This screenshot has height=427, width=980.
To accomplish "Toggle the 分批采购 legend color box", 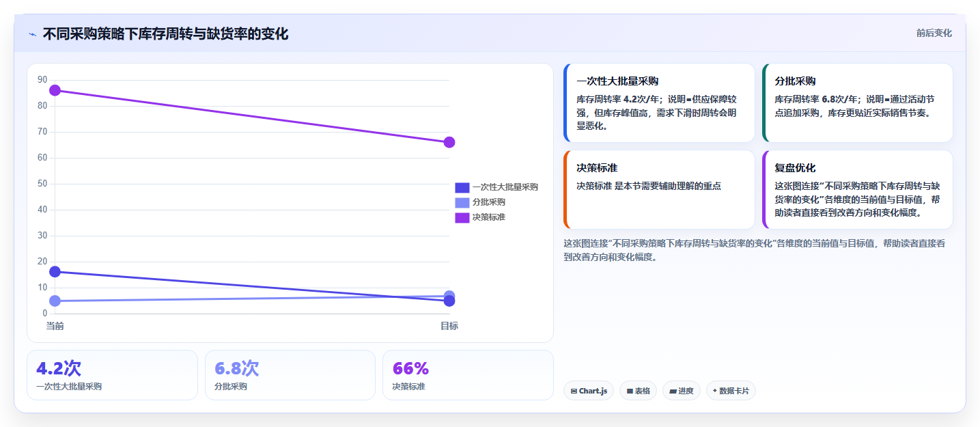I will pos(462,202).
